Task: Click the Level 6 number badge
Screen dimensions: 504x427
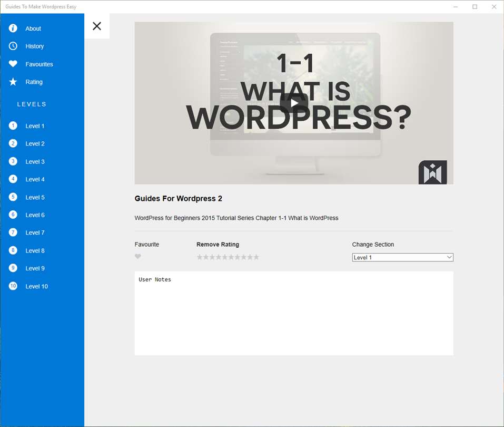Action: coord(13,215)
